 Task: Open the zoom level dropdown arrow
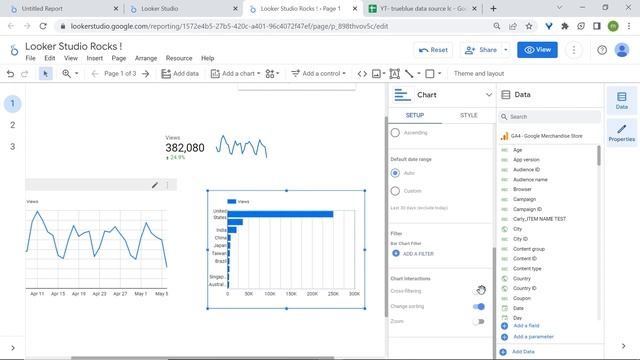click(x=76, y=74)
